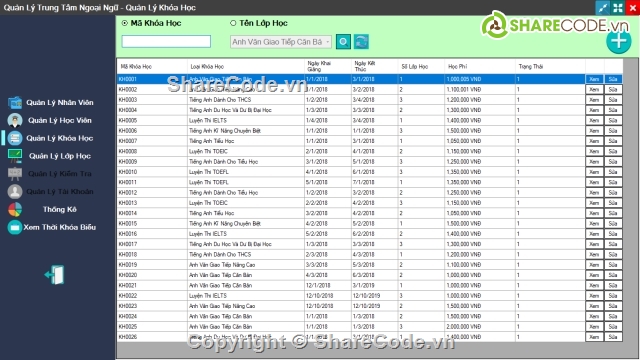Sort by Ngày Khai Giảng column header
The width and height of the screenshot is (640, 360).
[x=328, y=67]
